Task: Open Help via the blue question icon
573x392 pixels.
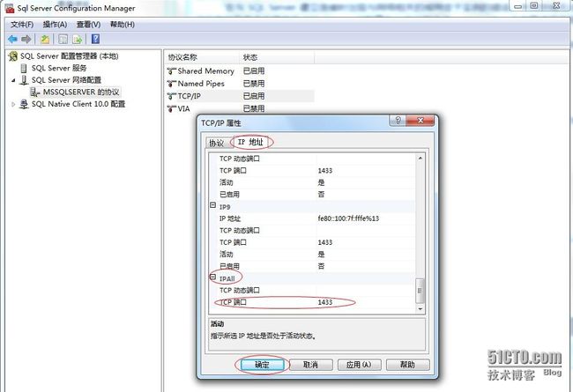Action: (94, 39)
